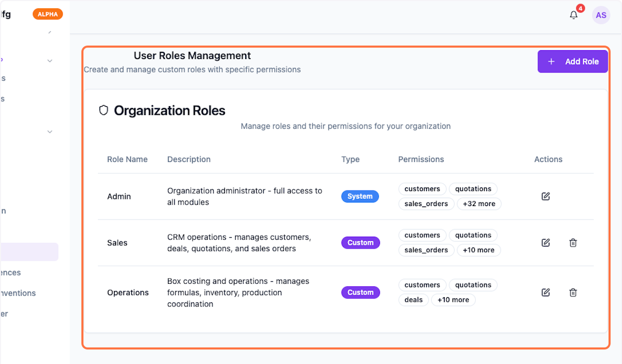This screenshot has width=622, height=364.
Task: Click the Role Name column header
Action: coord(128,159)
